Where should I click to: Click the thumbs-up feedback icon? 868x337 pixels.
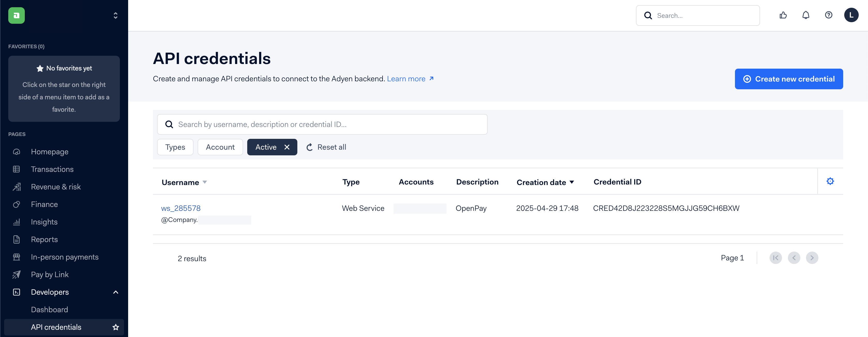[x=783, y=15]
